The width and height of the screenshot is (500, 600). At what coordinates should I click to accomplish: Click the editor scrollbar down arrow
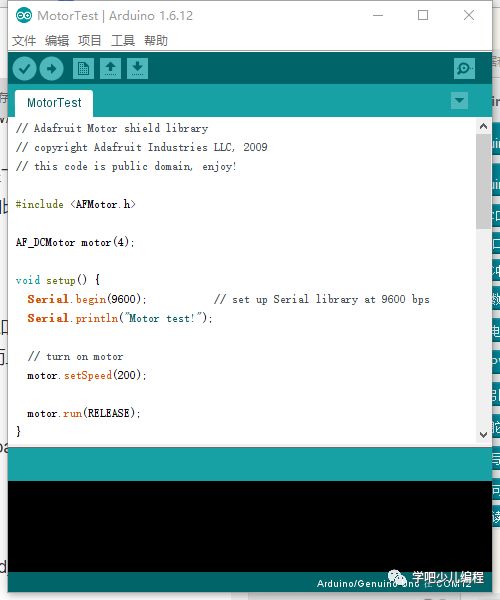[x=484, y=435]
